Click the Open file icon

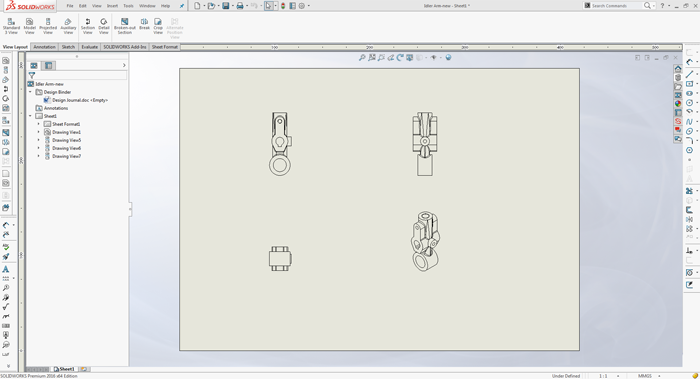coord(211,6)
